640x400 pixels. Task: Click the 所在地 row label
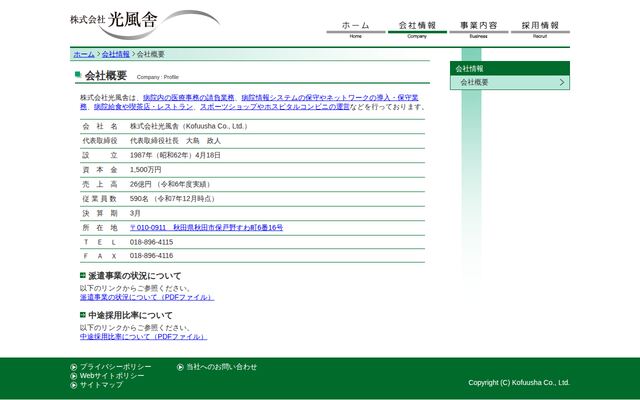[x=100, y=228]
